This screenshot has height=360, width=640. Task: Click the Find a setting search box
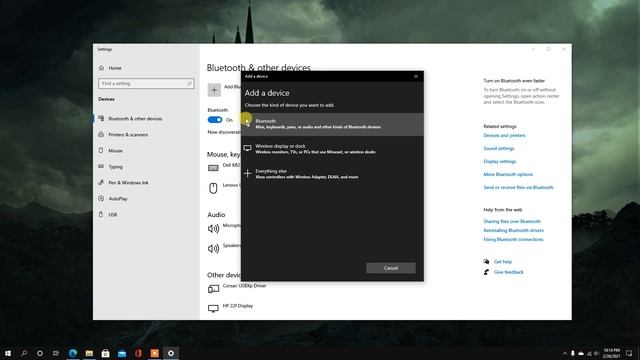(146, 83)
